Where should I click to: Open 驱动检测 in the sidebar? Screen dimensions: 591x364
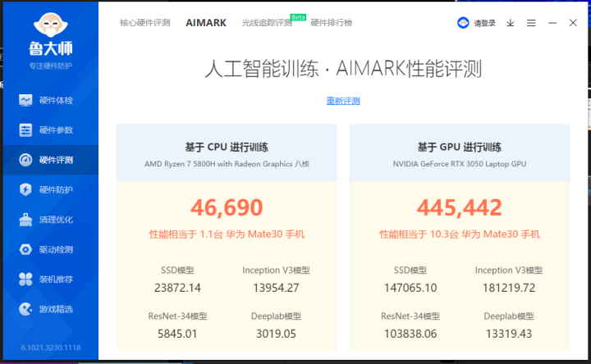coord(51,249)
